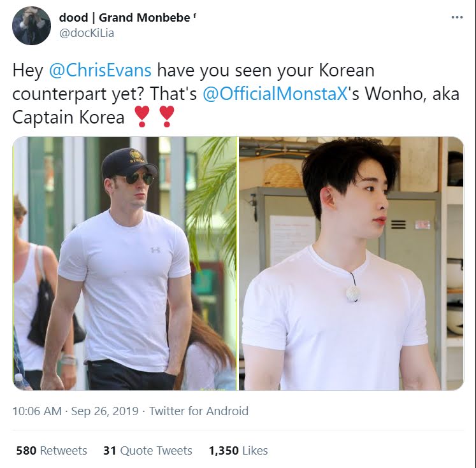Open the @docKiLia handle
Image resolution: width=476 pixels, height=468 pixels.
tap(87, 33)
